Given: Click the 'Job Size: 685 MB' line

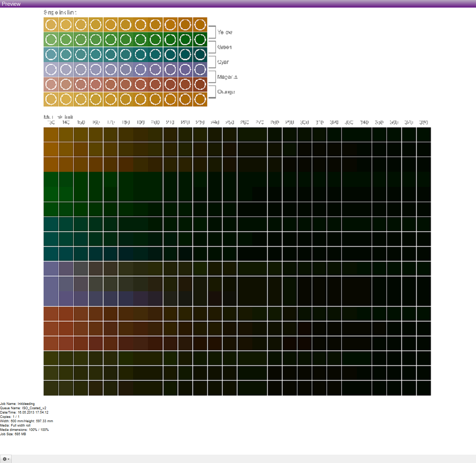Looking at the screenshot, I should point(13,434).
